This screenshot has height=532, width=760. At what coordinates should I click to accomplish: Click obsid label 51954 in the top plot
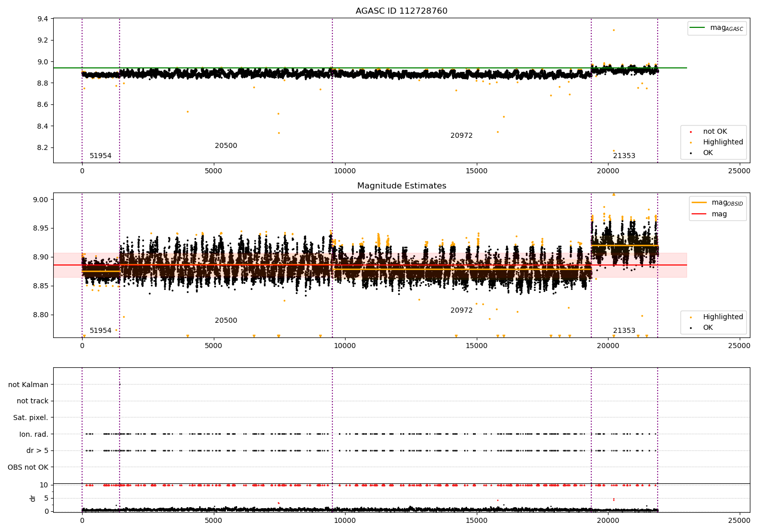pos(100,156)
